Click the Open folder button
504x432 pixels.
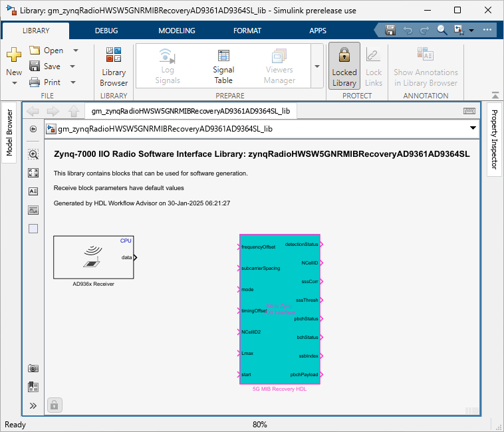tap(47, 51)
